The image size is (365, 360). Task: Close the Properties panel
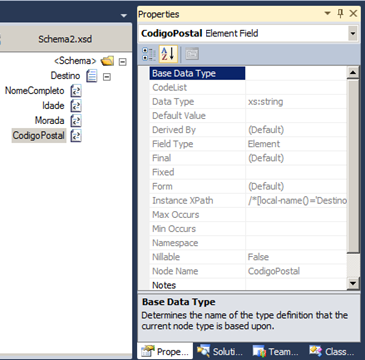[x=353, y=13]
